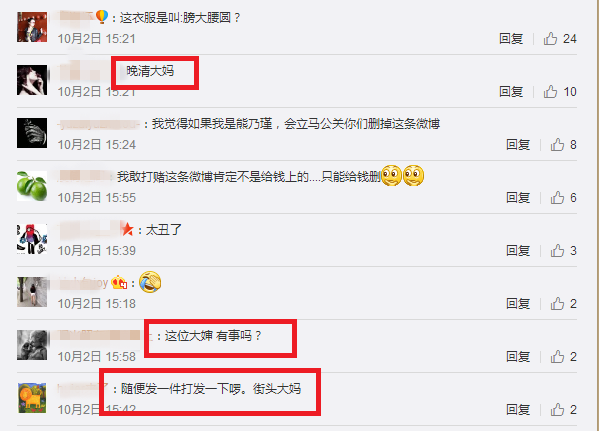Click the red star badge beside username
Image resolution: width=599 pixels, height=431 pixels.
coord(127,229)
